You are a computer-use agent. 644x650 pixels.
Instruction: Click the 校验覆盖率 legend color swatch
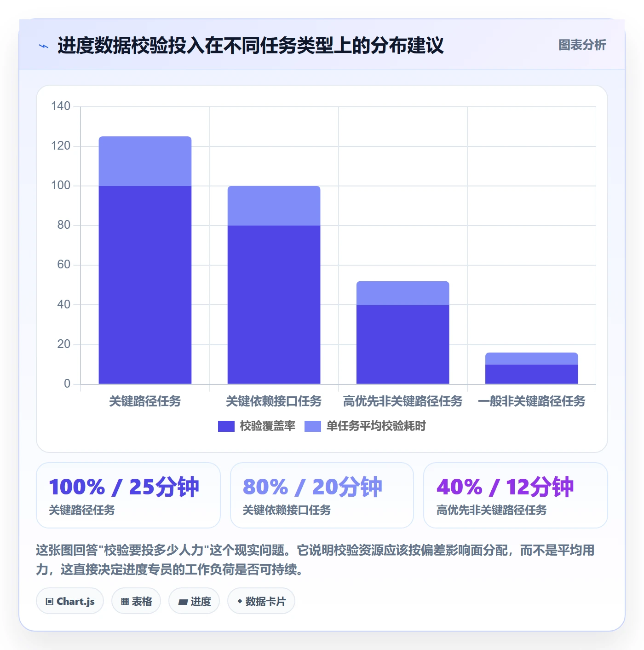pyautogui.click(x=226, y=426)
